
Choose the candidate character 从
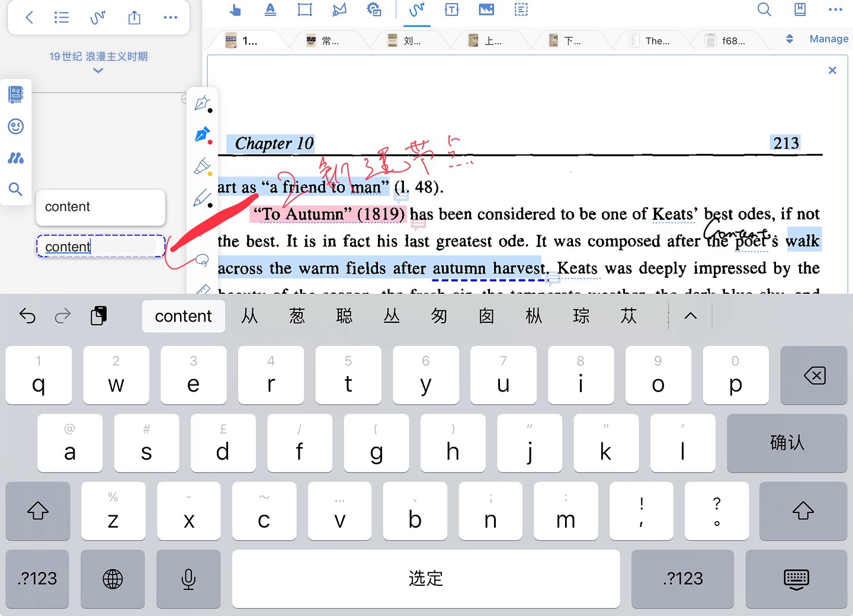click(x=249, y=316)
